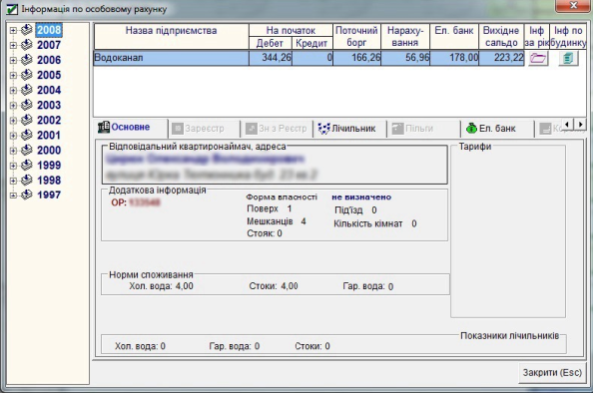Click the stack icon beside 2002
This screenshot has width=594, height=394.
click(x=27, y=120)
